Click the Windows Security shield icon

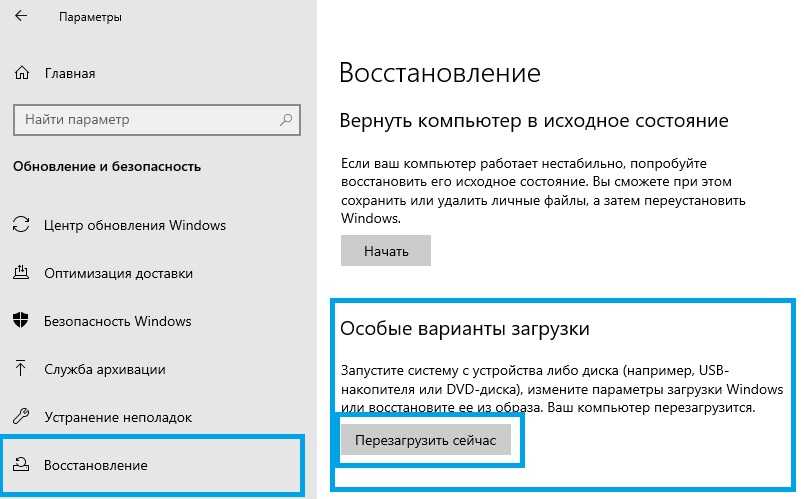point(21,320)
